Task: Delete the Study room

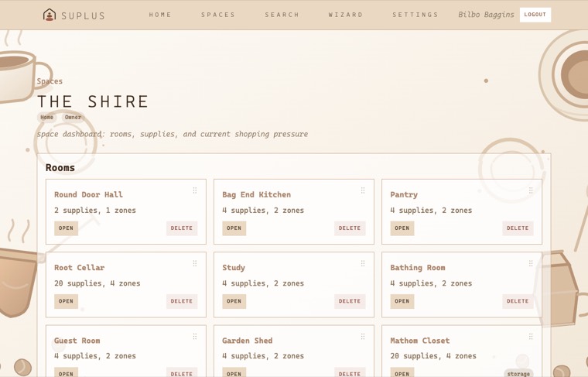Action: coord(350,301)
